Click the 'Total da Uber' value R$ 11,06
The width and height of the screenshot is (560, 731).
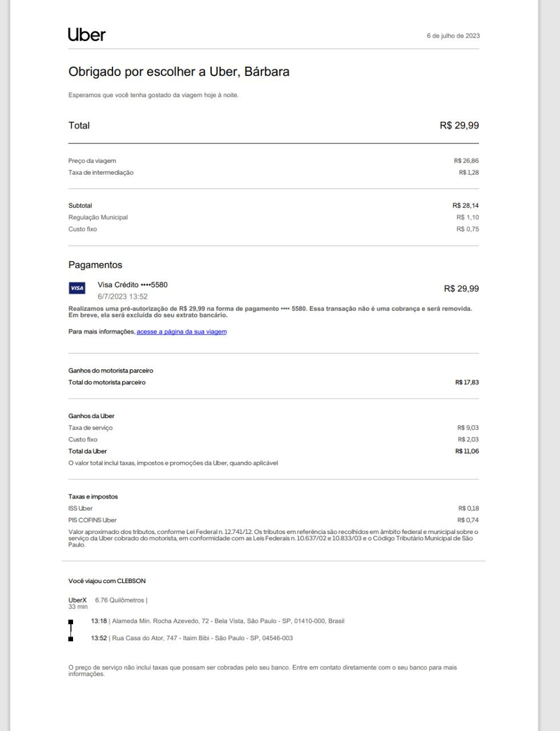(466, 452)
